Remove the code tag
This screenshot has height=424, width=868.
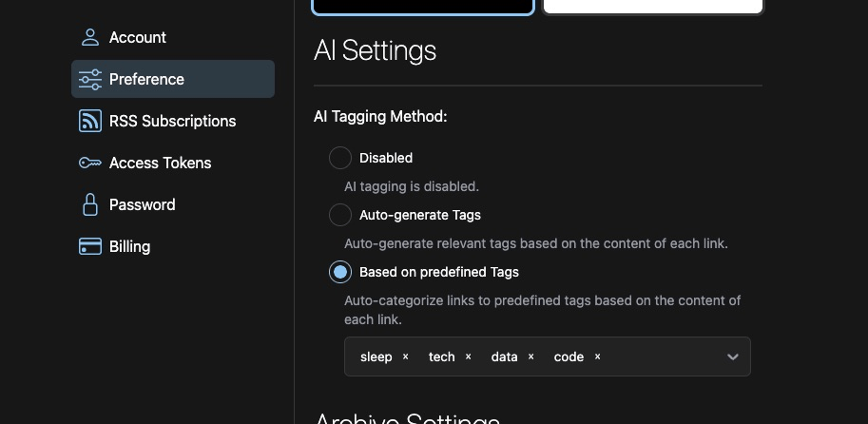pyautogui.click(x=598, y=357)
